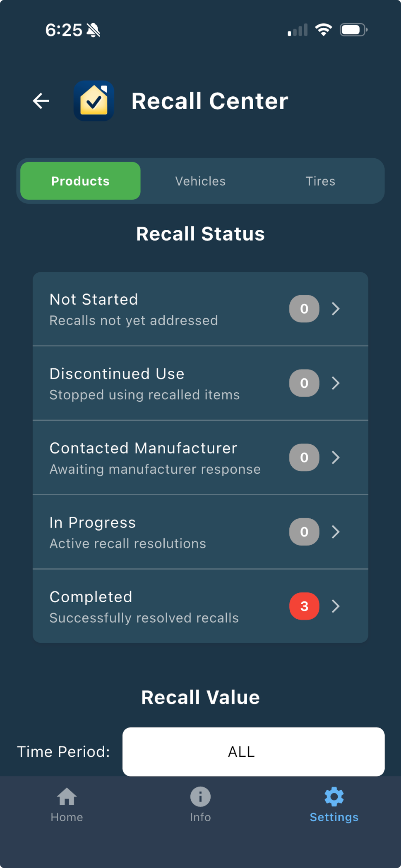Expand the Not Started chevron
This screenshot has width=401, height=868.
tap(336, 309)
